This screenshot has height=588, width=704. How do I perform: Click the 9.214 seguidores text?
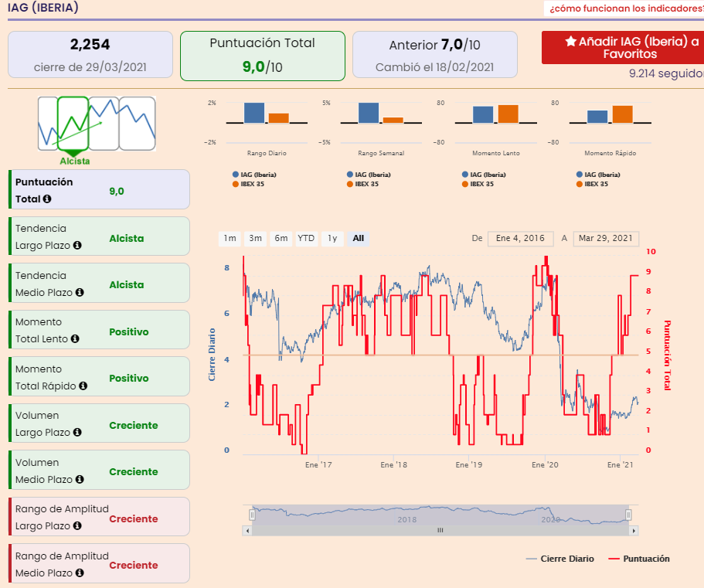tap(666, 73)
